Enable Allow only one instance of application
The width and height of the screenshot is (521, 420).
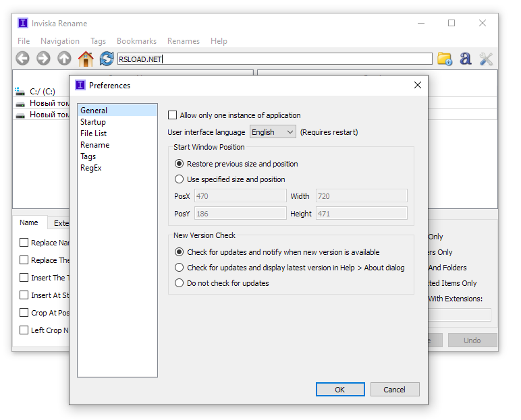pos(173,115)
